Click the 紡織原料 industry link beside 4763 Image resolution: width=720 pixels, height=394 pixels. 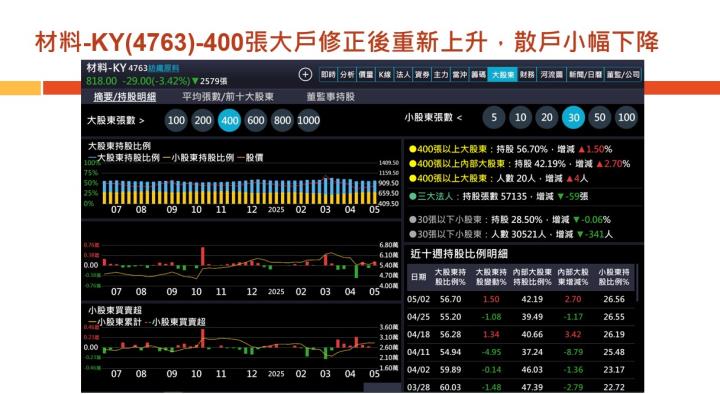click(163, 68)
